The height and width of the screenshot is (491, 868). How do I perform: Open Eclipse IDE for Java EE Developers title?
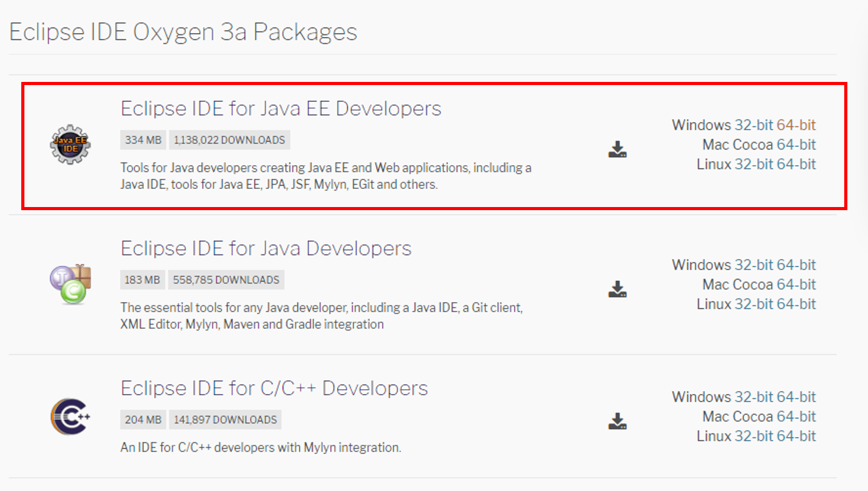(x=281, y=108)
